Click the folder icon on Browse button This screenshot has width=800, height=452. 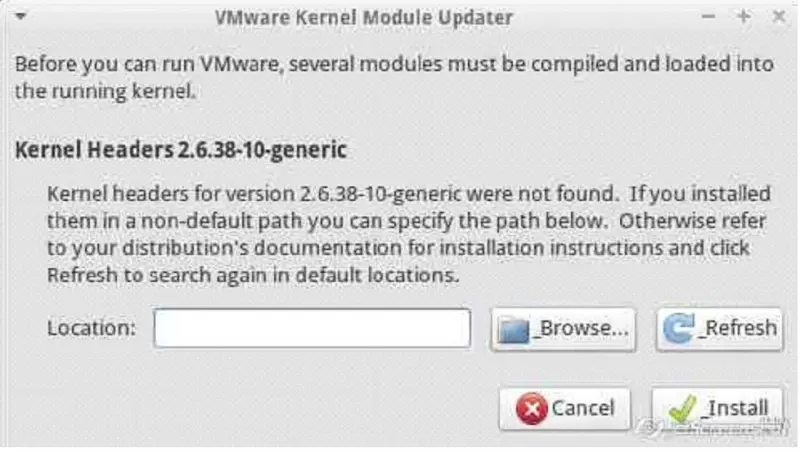coord(514,330)
